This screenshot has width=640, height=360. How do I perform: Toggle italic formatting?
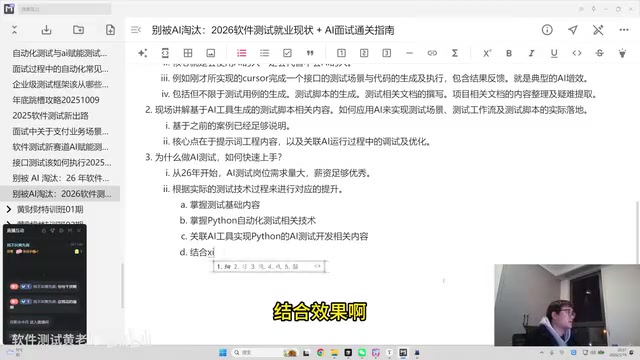[x=531, y=53]
